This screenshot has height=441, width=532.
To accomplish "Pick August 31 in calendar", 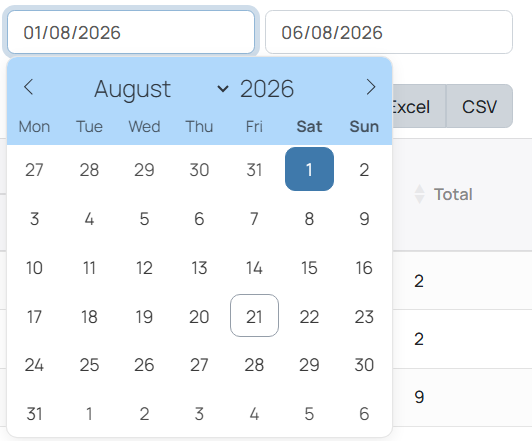I will [x=34, y=414].
